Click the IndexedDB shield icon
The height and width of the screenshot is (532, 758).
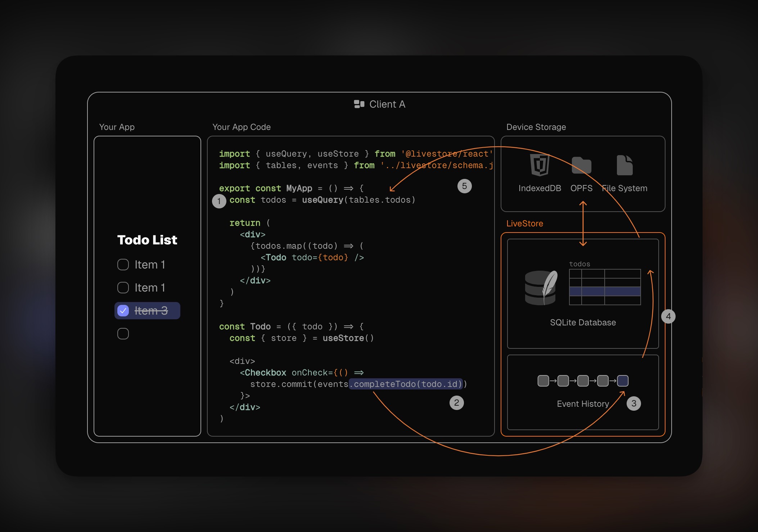[x=540, y=165]
